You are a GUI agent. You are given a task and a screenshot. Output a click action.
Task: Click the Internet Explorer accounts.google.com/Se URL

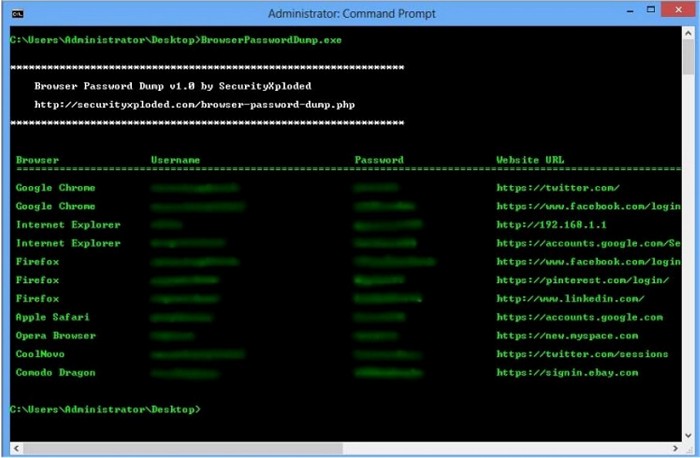tap(588, 243)
